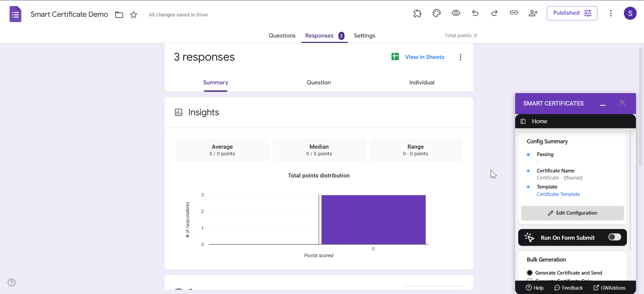Star the Smart Certificate Demo form

(133, 15)
